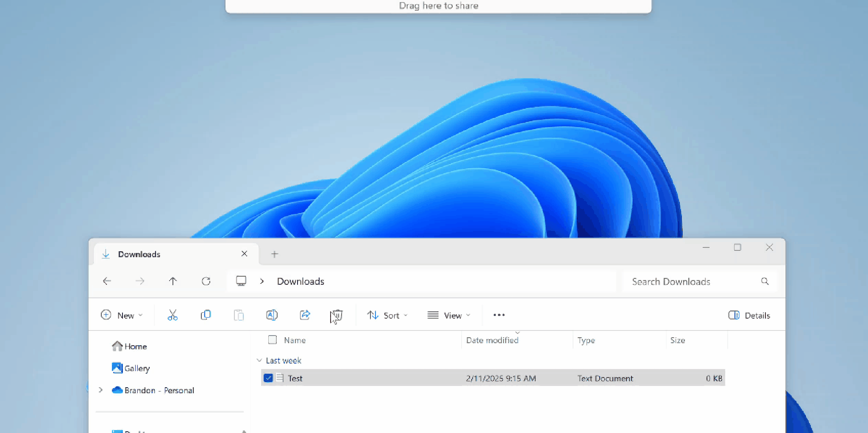
Task: Click the Search Downloads field
Action: pyautogui.click(x=691, y=282)
